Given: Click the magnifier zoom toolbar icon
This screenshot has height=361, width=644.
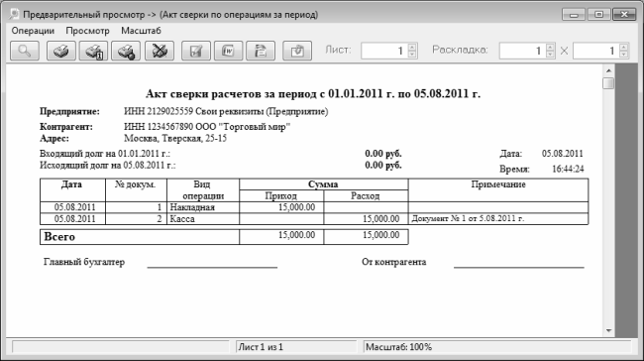Looking at the screenshot, I should coord(25,51).
